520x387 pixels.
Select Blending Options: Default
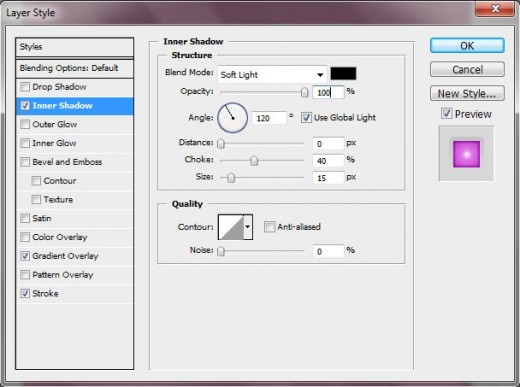click(75, 68)
